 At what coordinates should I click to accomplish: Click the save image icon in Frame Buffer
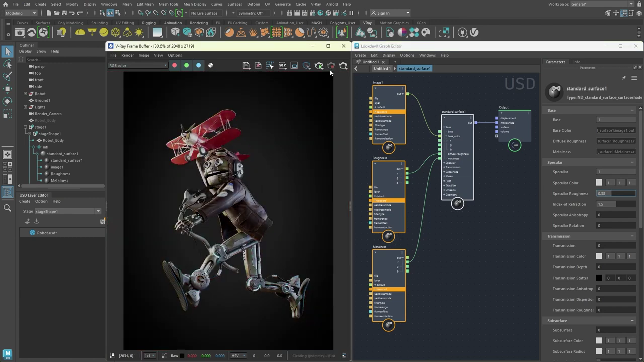(246, 65)
